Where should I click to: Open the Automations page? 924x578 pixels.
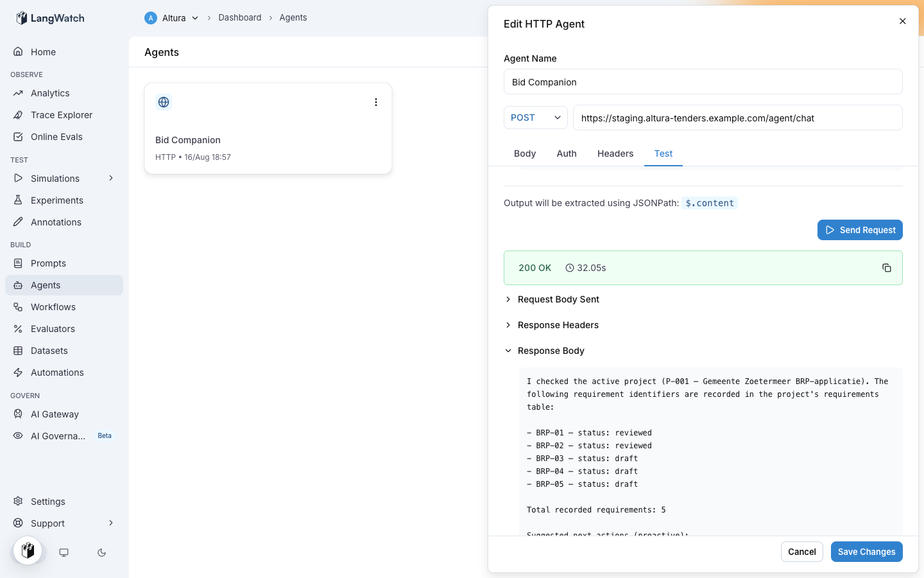[x=64, y=372]
